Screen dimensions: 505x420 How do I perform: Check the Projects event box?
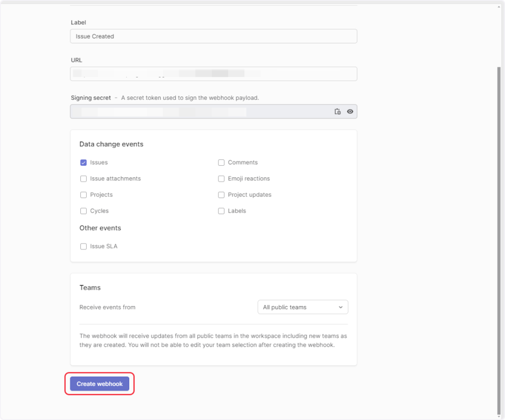(83, 195)
